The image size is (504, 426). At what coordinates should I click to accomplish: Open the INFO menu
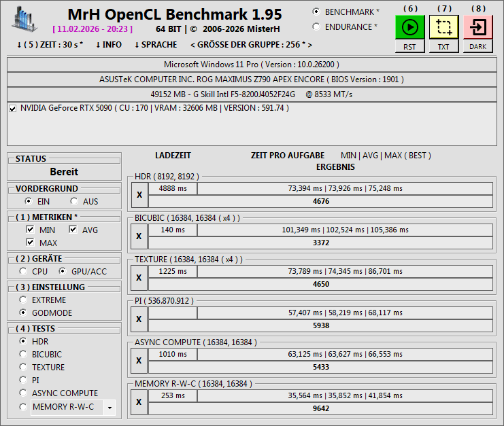point(109,45)
